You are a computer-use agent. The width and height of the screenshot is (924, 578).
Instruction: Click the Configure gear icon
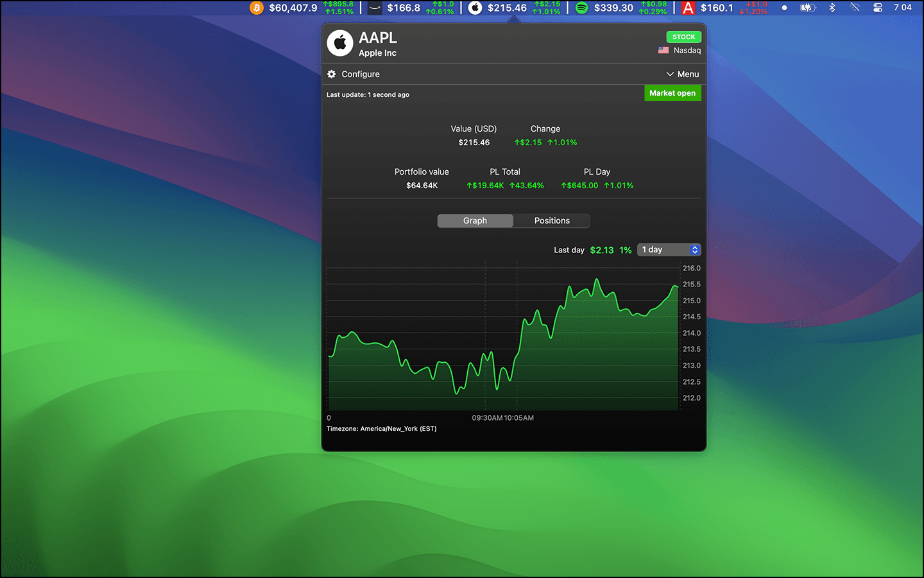coord(332,74)
